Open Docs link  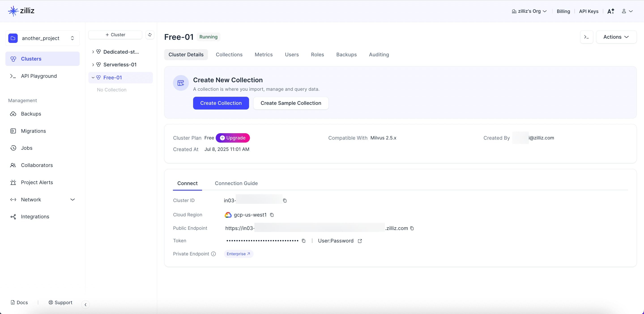[x=19, y=303]
